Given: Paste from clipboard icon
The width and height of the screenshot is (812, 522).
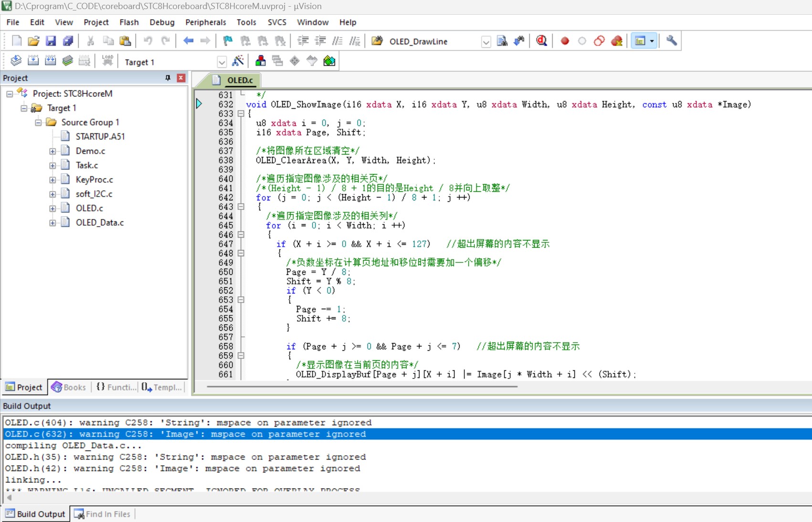Looking at the screenshot, I should click(x=125, y=41).
